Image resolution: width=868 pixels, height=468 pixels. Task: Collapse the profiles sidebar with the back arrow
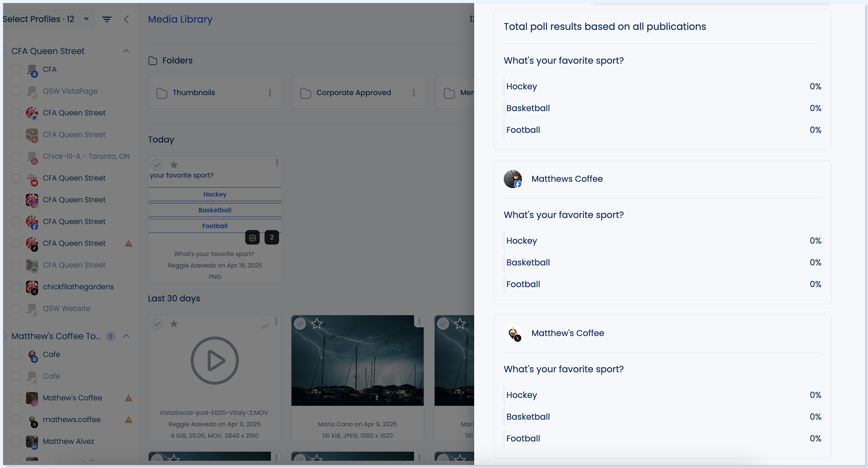(126, 20)
